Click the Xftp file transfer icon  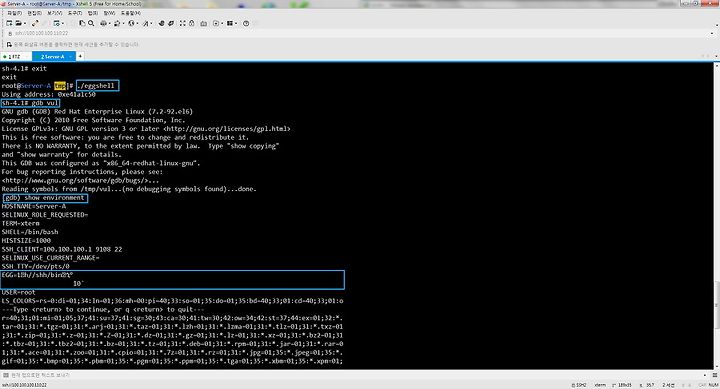pyautogui.click(x=161, y=23)
